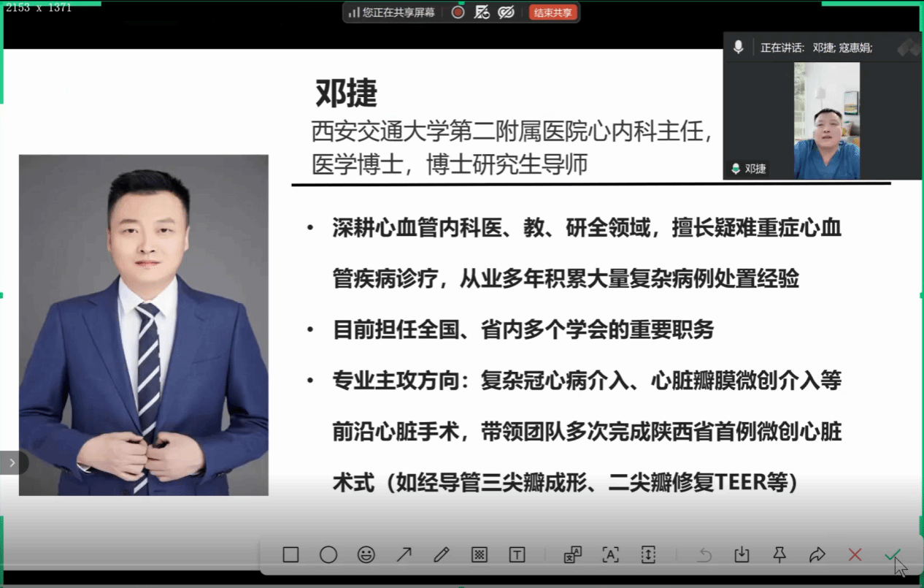Toggle annotation icon in sharing bar
Screen dimensions: 924x588
(482, 12)
